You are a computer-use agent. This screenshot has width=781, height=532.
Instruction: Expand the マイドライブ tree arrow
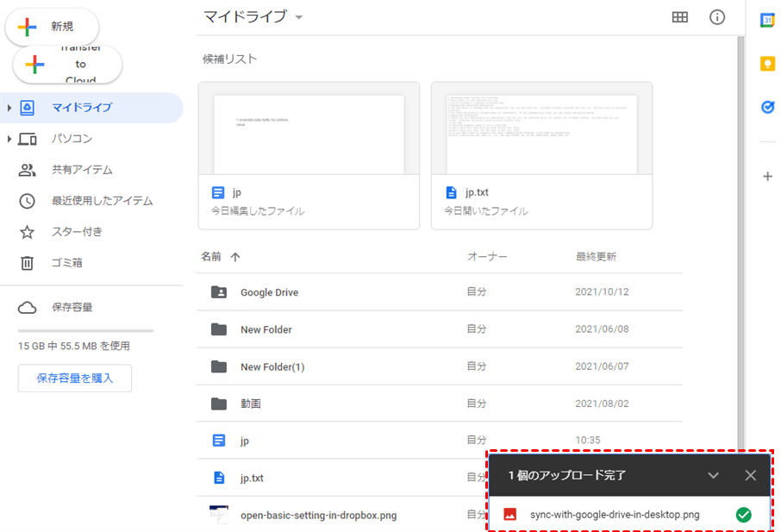click(9, 108)
